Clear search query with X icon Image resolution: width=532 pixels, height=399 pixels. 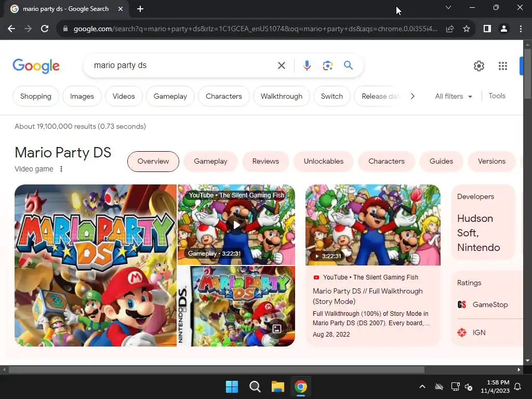[x=282, y=65]
